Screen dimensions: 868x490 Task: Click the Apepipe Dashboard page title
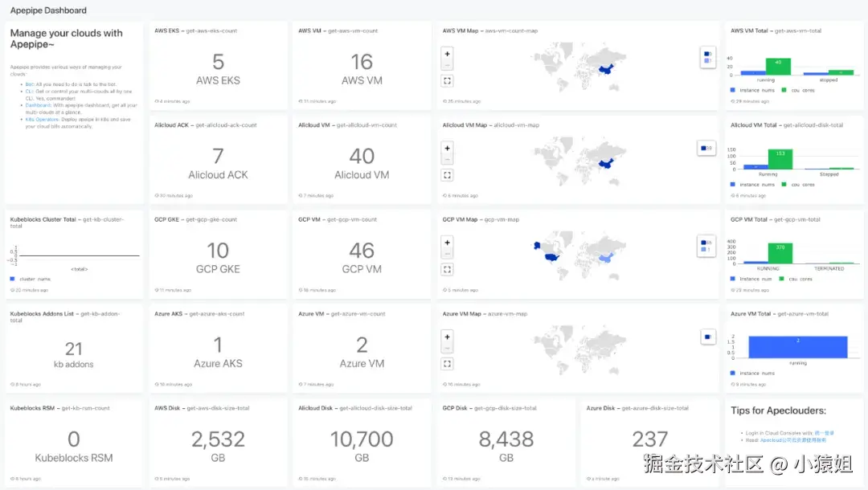(x=48, y=10)
